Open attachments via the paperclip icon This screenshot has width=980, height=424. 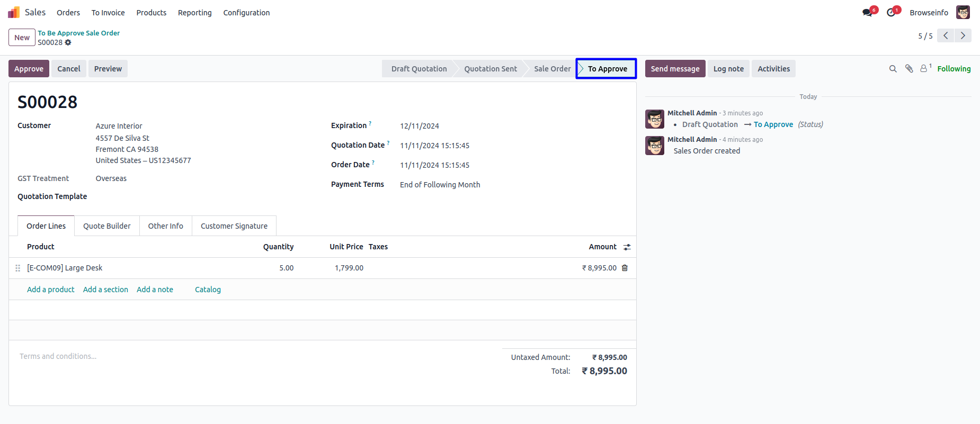click(x=909, y=69)
